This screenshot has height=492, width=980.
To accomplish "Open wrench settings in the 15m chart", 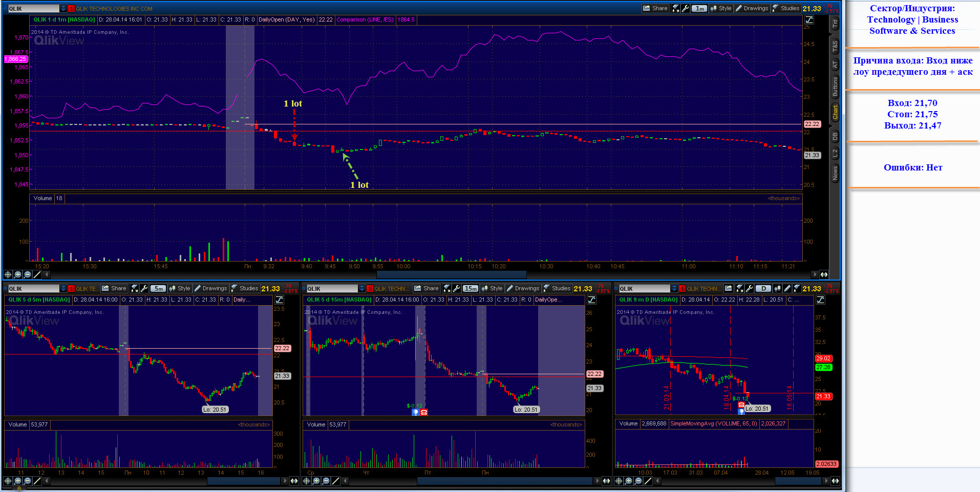I will (x=456, y=288).
